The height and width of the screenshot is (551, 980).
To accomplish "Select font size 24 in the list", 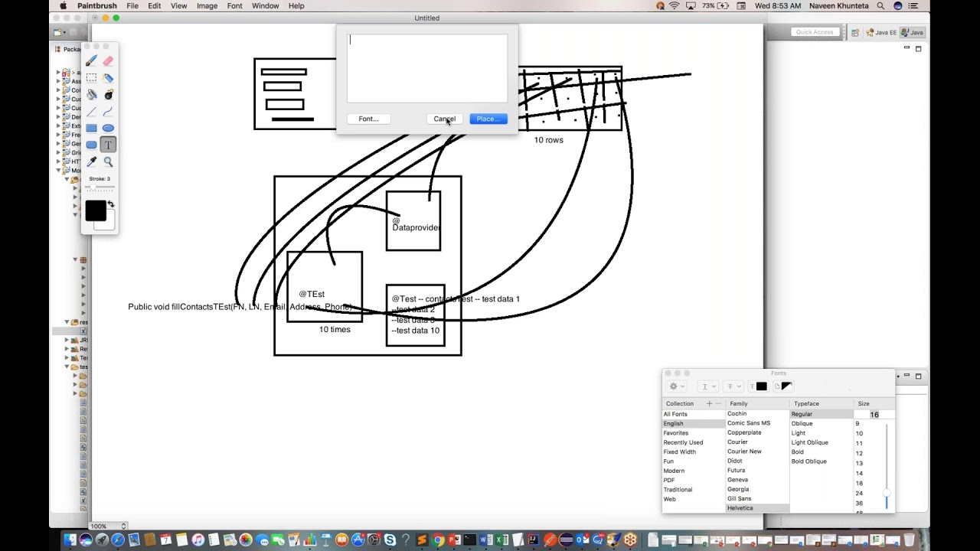I will click(x=859, y=494).
